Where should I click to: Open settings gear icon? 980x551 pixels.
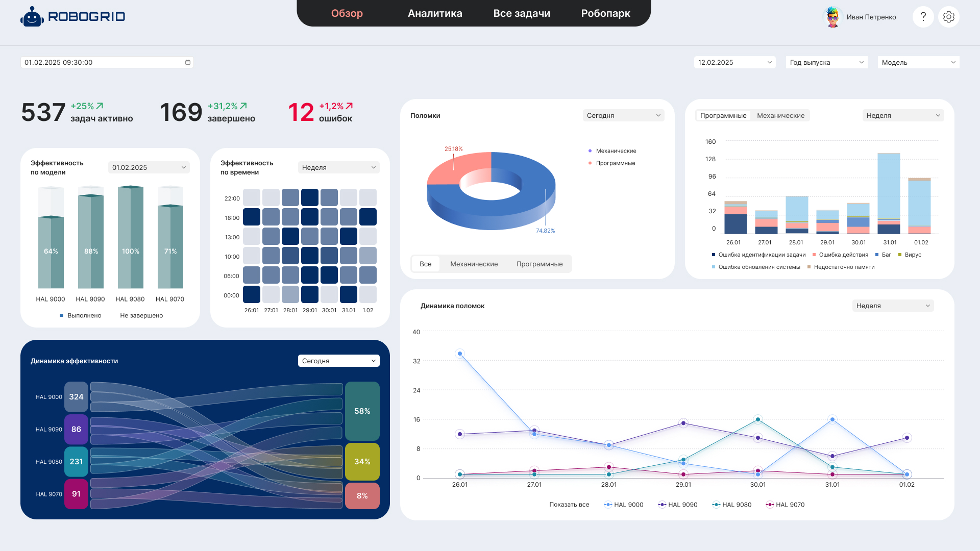(949, 17)
